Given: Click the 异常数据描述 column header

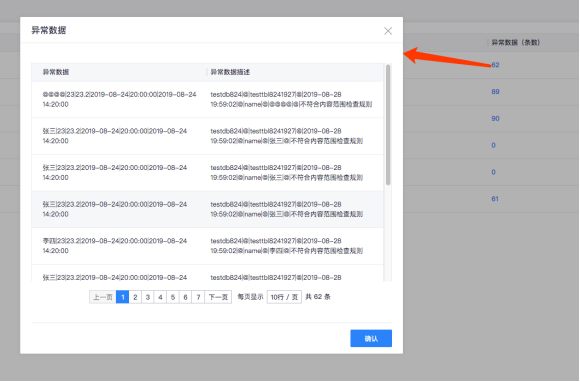Looking at the screenshot, I should pyautogui.click(x=230, y=72).
